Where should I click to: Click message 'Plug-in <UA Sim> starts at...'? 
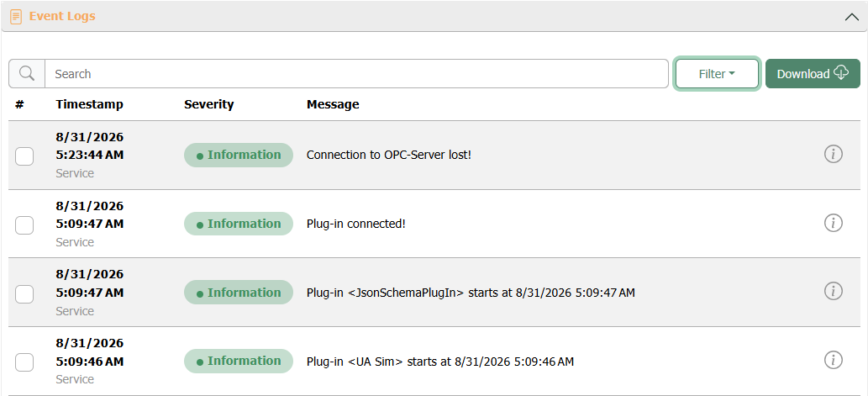coord(440,362)
